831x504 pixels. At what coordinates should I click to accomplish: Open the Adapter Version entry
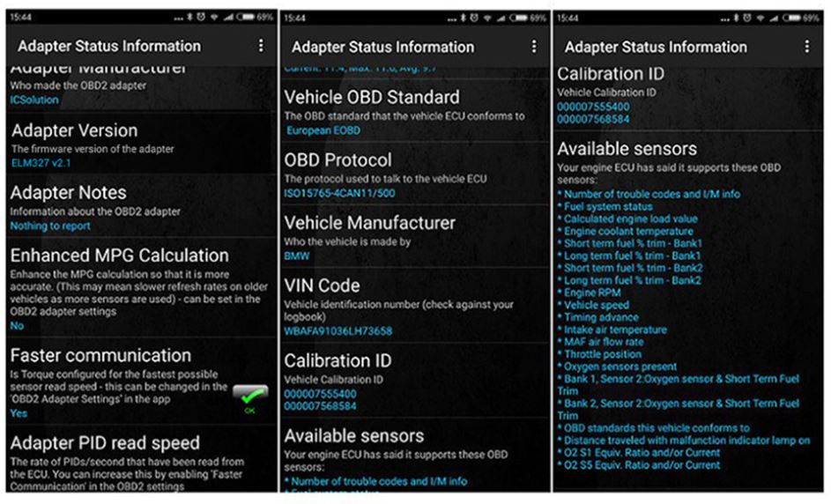pyautogui.click(x=74, y=130)
